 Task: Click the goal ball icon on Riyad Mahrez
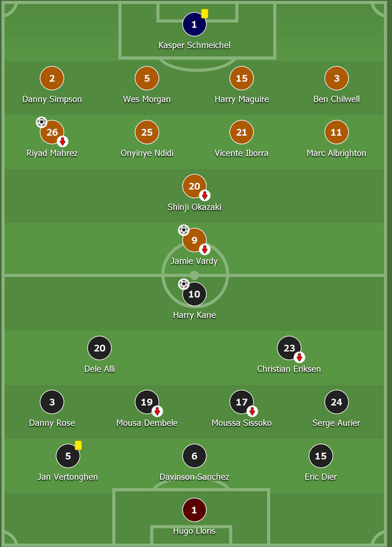pyautogui.click(x=41, y=122)
